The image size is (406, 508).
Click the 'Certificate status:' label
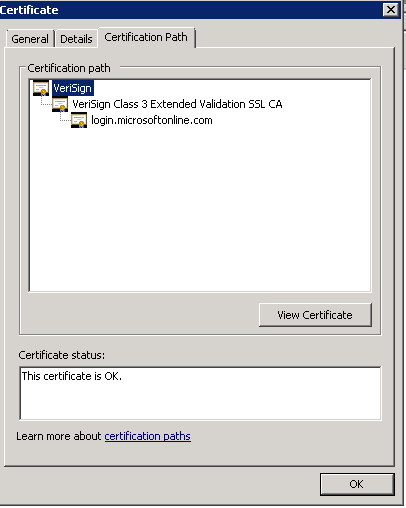[x=62, y=355]
